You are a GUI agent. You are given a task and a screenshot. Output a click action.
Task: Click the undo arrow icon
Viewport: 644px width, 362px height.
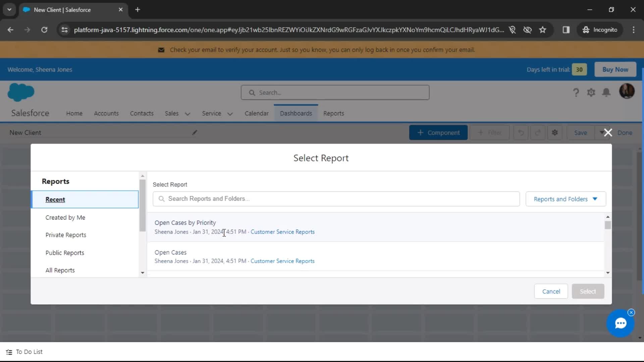click(521, 133)
